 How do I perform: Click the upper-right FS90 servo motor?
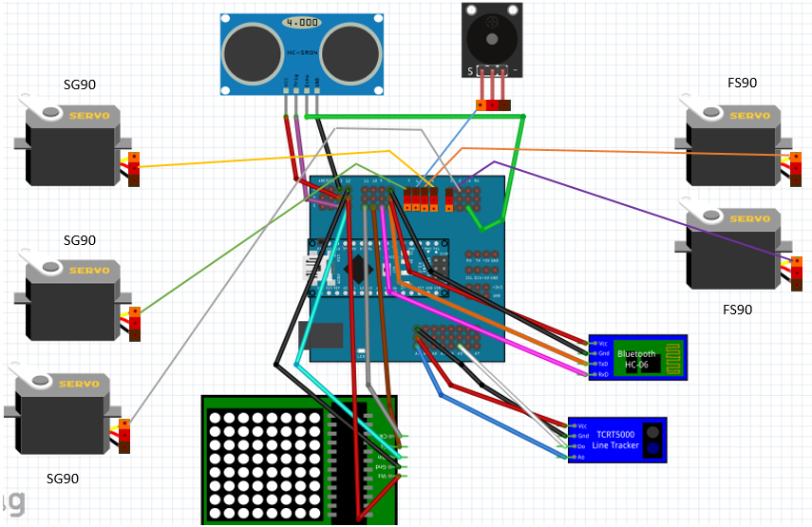[x=732, y=144]
